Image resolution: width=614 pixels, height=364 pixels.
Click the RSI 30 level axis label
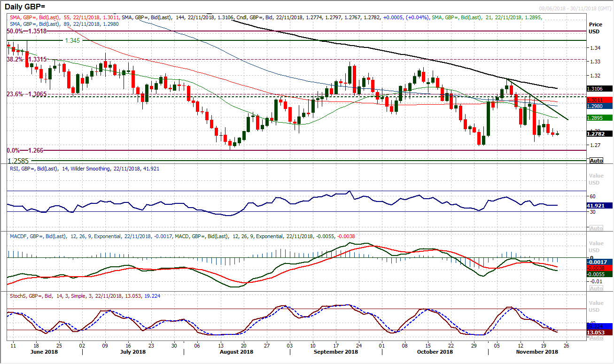[x=593, y=212]
